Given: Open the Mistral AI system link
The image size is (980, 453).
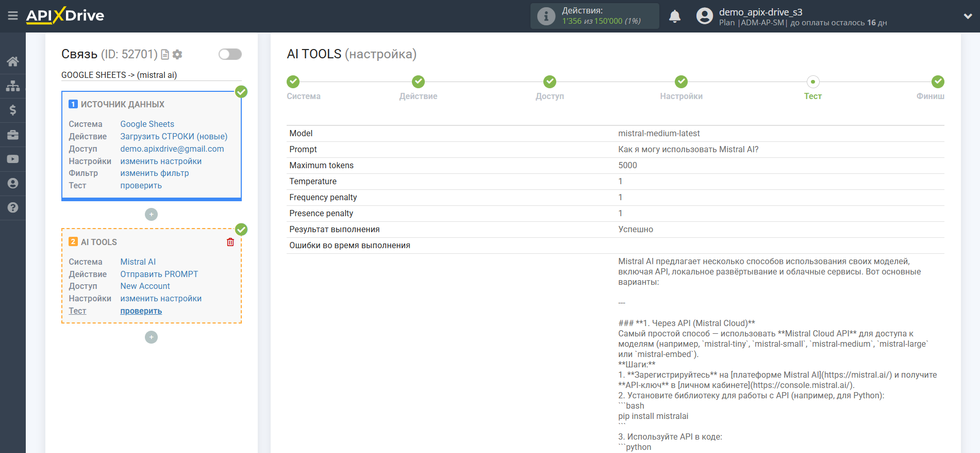Looking at the screenshot, I should coord(138,262).
